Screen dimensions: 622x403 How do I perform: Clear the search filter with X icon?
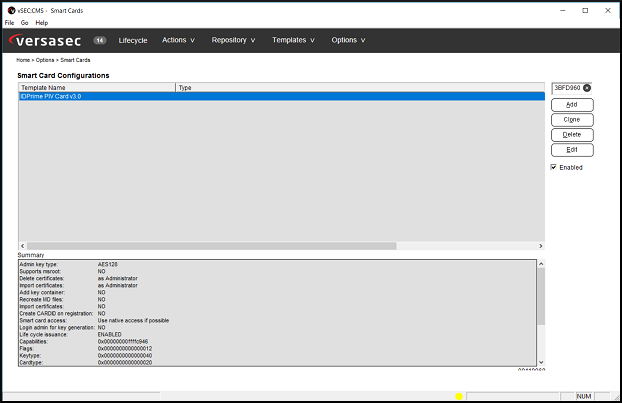pos(587,88)
